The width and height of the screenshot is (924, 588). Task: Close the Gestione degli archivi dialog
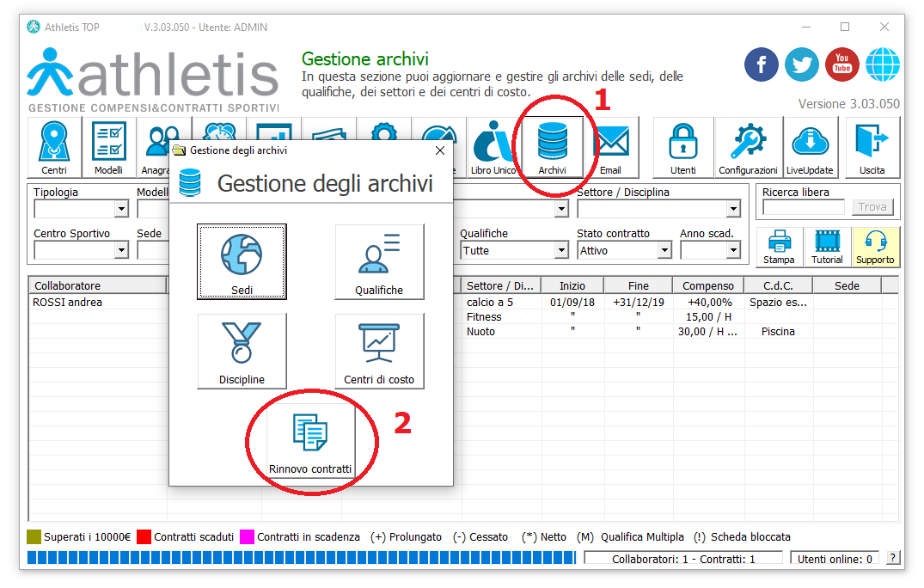click(x=439, y=150)
